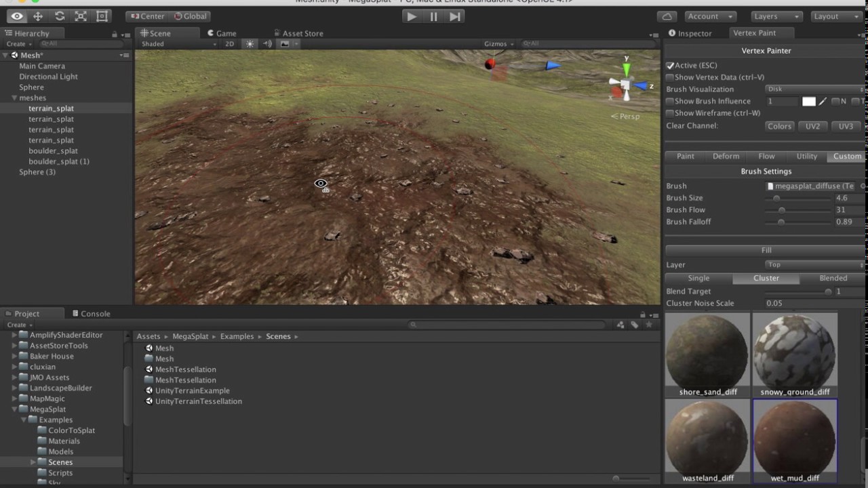Toggle scene audio in the Scene view

click(267, 43)
